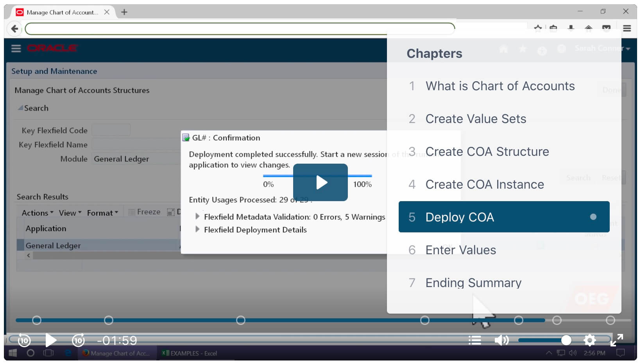
Task: Skip forward 10 seconds
Action: (78, 341)
